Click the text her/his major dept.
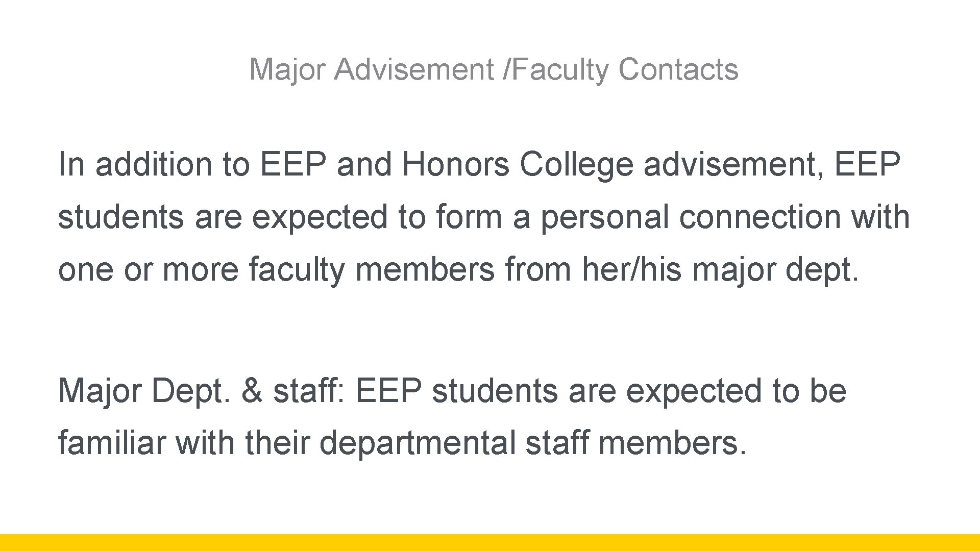The height and width of the screenshot is (551, 980). (x=721, y=269)
